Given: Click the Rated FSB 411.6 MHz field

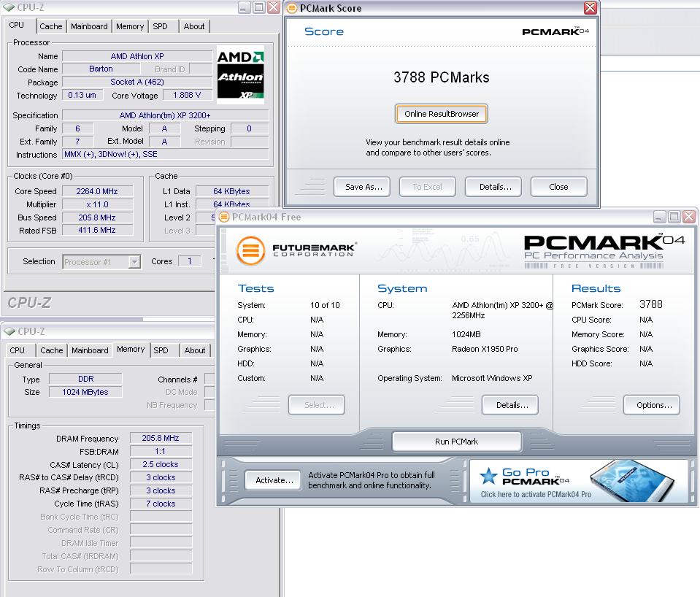Looking at the screenshot, I should point(97,231).
